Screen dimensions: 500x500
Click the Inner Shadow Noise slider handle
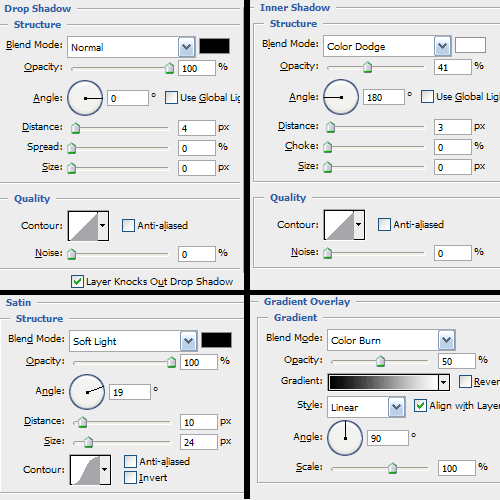click(328, 253)
